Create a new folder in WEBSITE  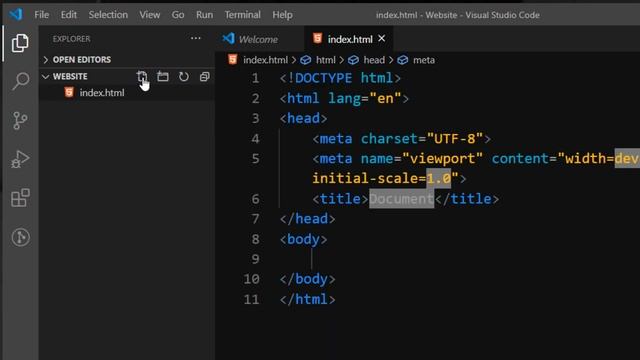tap(163, 76)
